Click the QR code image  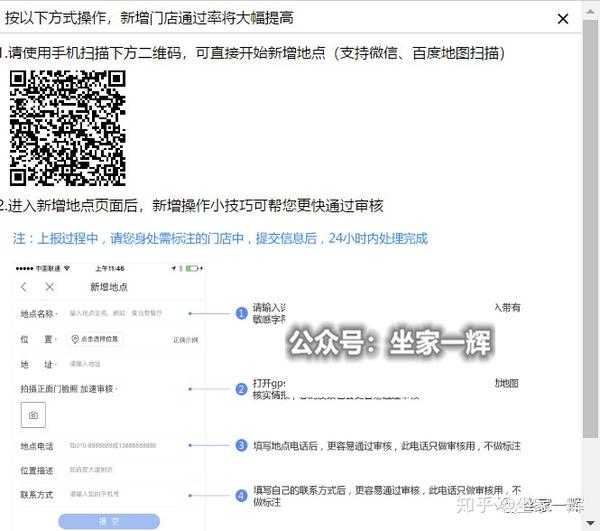68,128
